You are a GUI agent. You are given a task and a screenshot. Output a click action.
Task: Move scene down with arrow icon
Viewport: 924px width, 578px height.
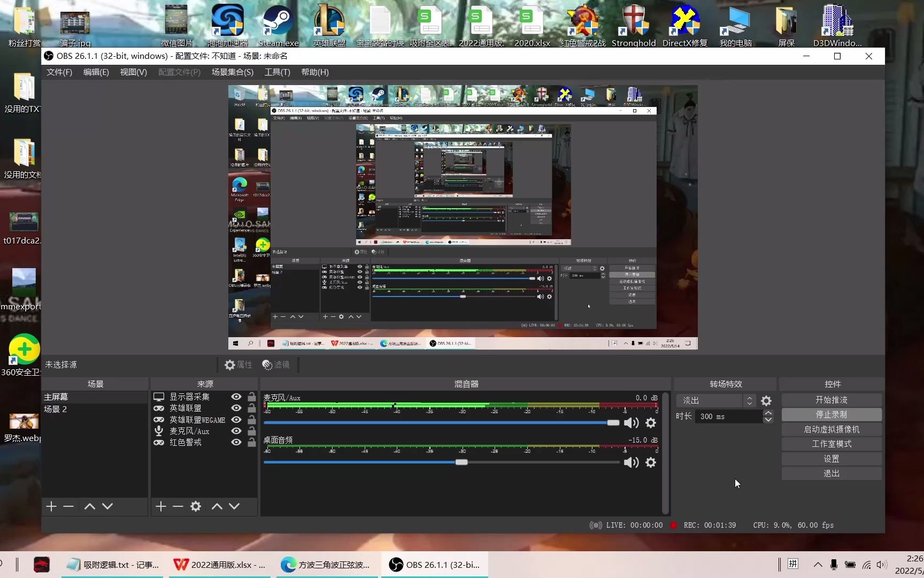(107, 506)
